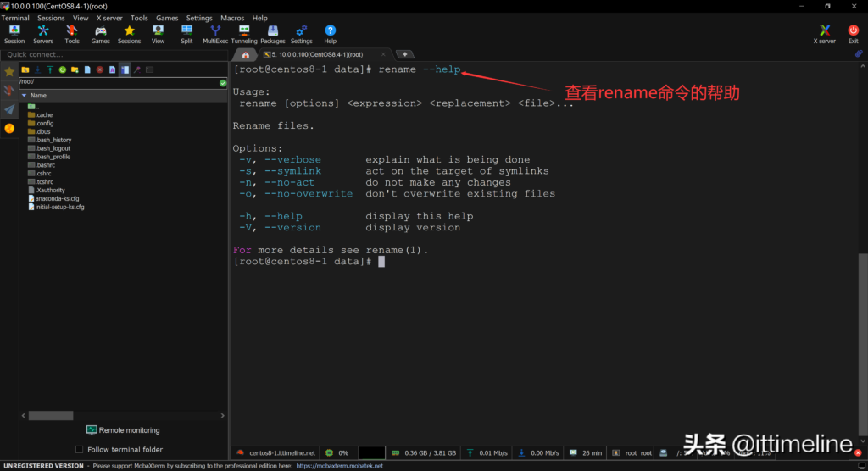Screen dimensions: 868x471
Task: Click the Servers toolbar icon
Action: click(43, 34)
